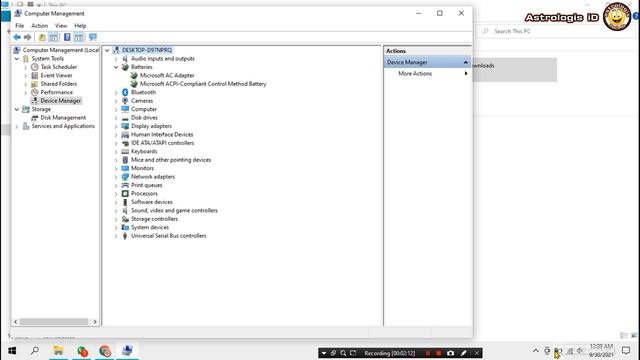This screenshot has height=360, width=640.
Task: Open the Action menu
Action: tap(40, 26)
